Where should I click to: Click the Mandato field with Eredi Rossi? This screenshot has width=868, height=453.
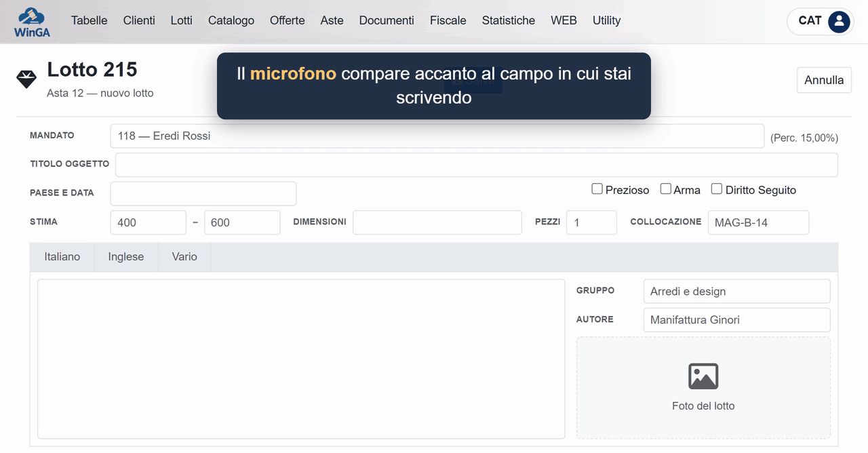(437, 136)
